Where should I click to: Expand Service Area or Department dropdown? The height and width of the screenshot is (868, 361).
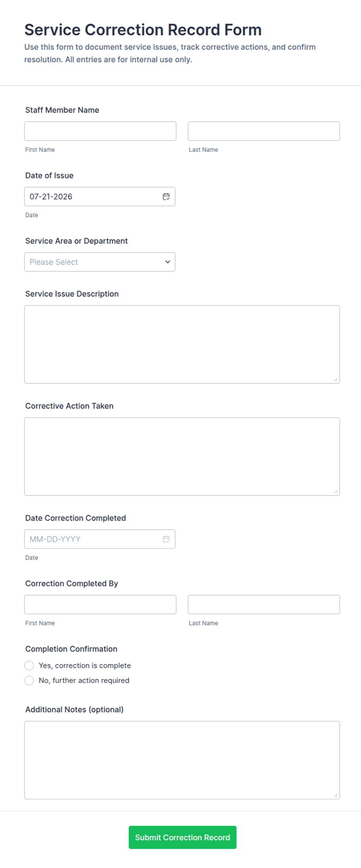[100, 262]
